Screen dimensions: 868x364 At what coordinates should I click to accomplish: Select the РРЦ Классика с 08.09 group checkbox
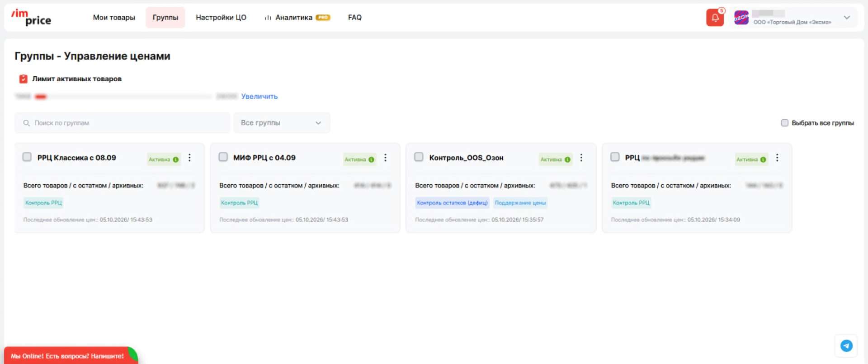[x=27, y=157]
